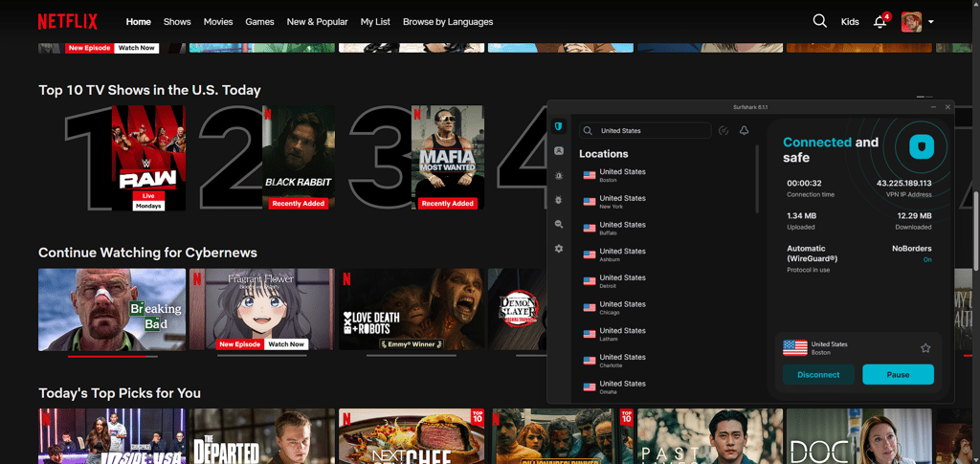Image resolution: width=980 pixels, height=464 pixels.
Task: Open the Mafia Most Wanted poster
Action: pos(448,157)
